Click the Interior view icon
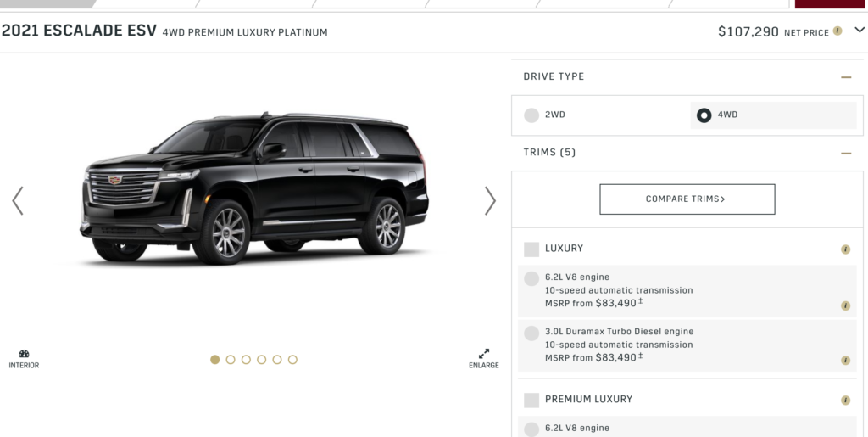The width and height of the screenshot is (868, 437). click(24, 355)
